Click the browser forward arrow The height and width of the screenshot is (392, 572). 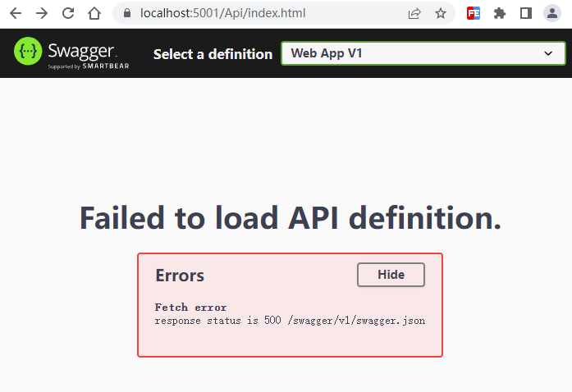[x=42, y=13]
